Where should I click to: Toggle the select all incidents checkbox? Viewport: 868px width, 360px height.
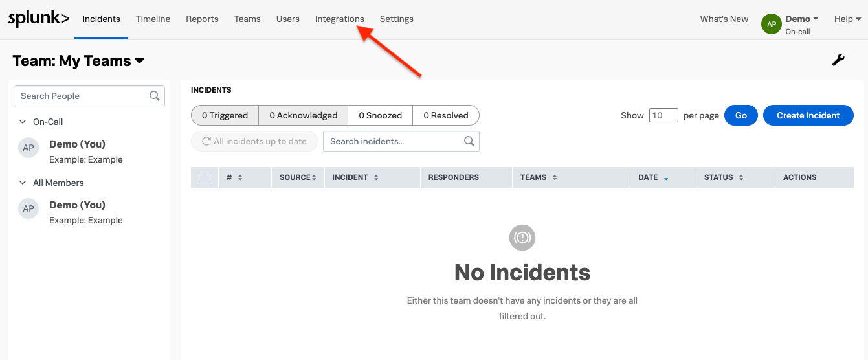coord(205,177)
